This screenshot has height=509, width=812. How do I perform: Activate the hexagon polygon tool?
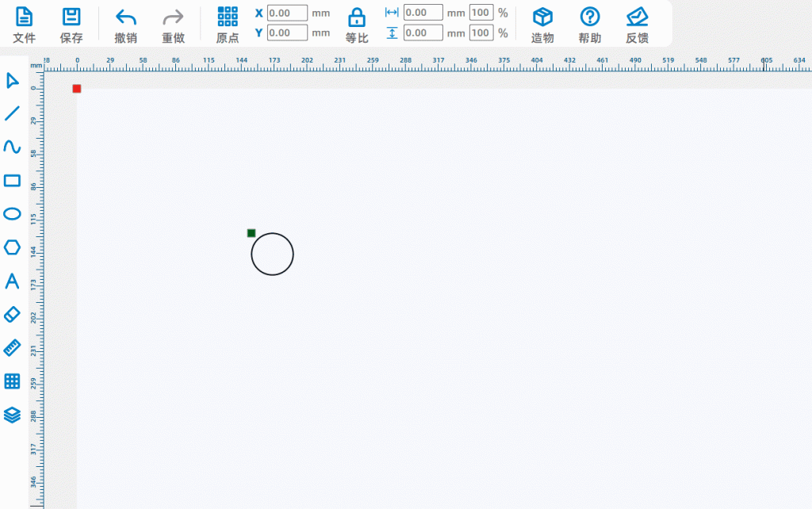(12, 247)
